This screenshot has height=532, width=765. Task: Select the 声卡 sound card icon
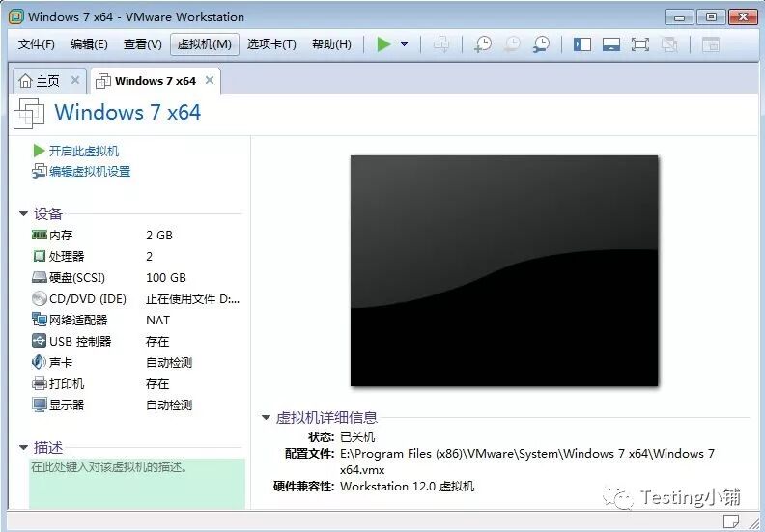(39, 362)
